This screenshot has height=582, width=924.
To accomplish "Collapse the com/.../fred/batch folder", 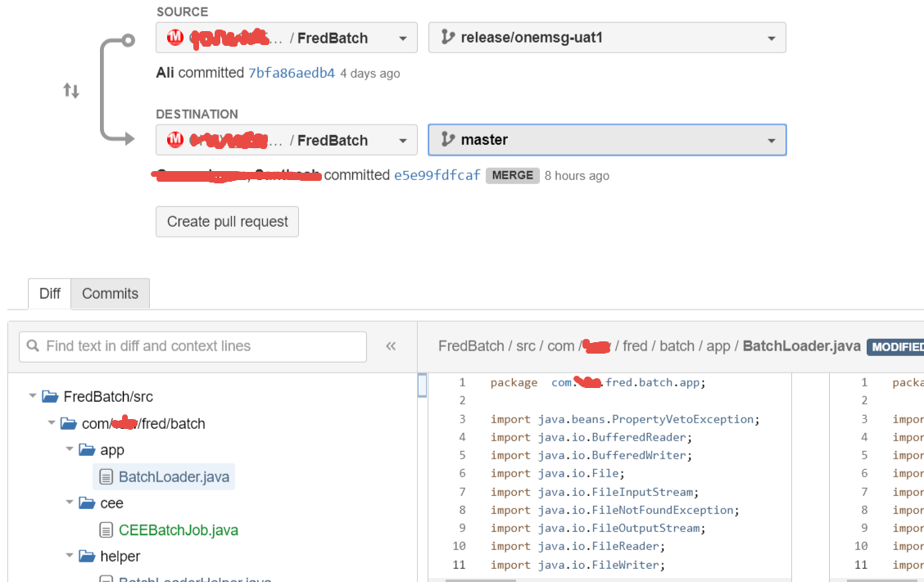I will pos(52,423).
